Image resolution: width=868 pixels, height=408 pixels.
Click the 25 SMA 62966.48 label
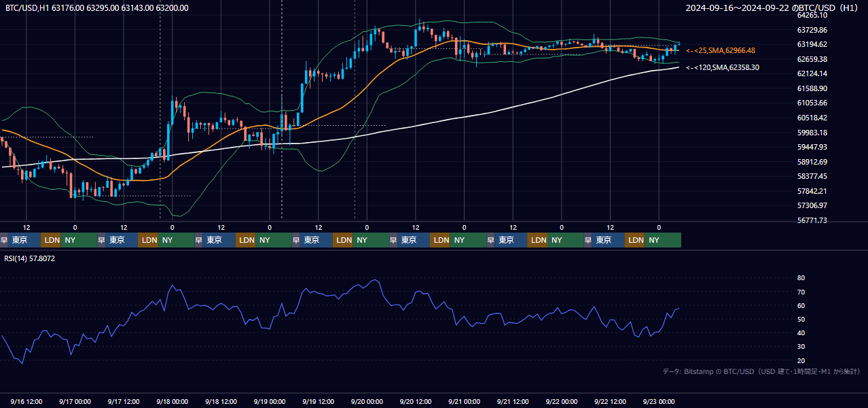click(x=721, y=50)
